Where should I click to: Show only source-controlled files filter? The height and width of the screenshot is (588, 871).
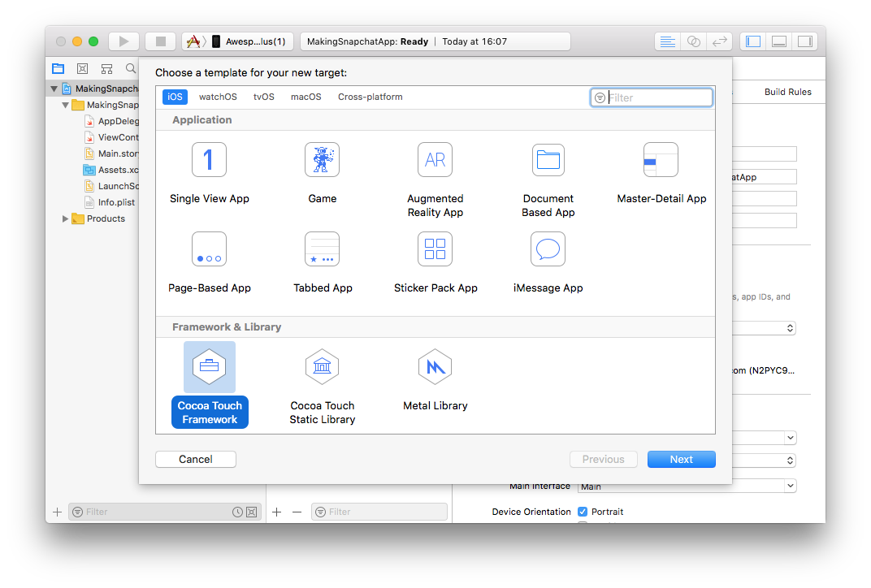click(252, 512)
